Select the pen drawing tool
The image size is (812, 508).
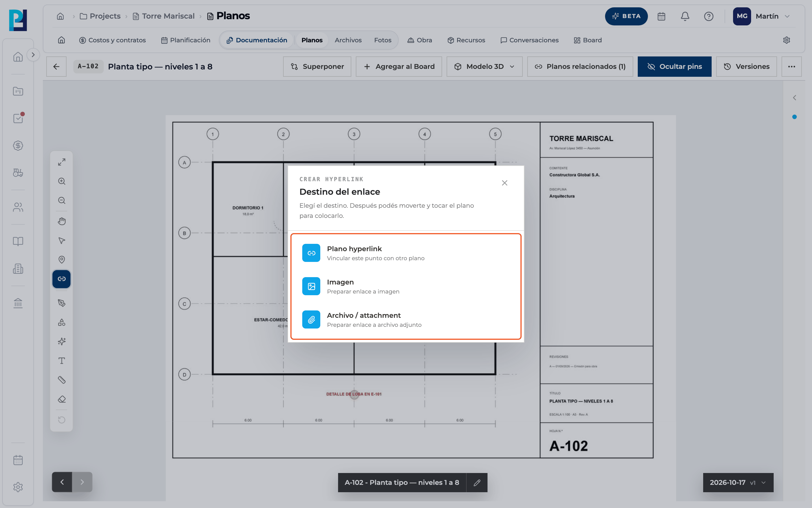[61, 303]
